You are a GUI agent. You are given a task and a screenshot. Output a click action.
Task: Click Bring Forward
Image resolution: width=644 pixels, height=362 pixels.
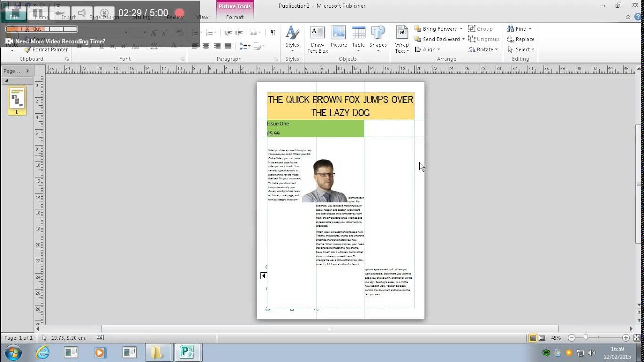tap(436, 29)
